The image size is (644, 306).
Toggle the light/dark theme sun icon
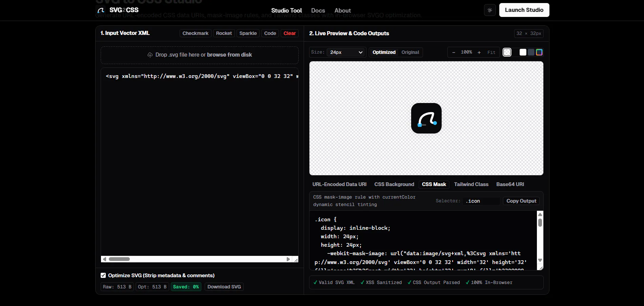[490, 10]
